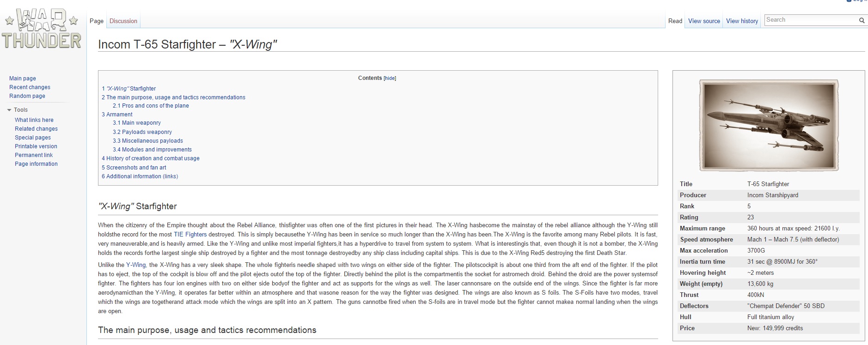Switch to the Read tab
The width and height of the screenshot is (868, 345).
point(675,21)
